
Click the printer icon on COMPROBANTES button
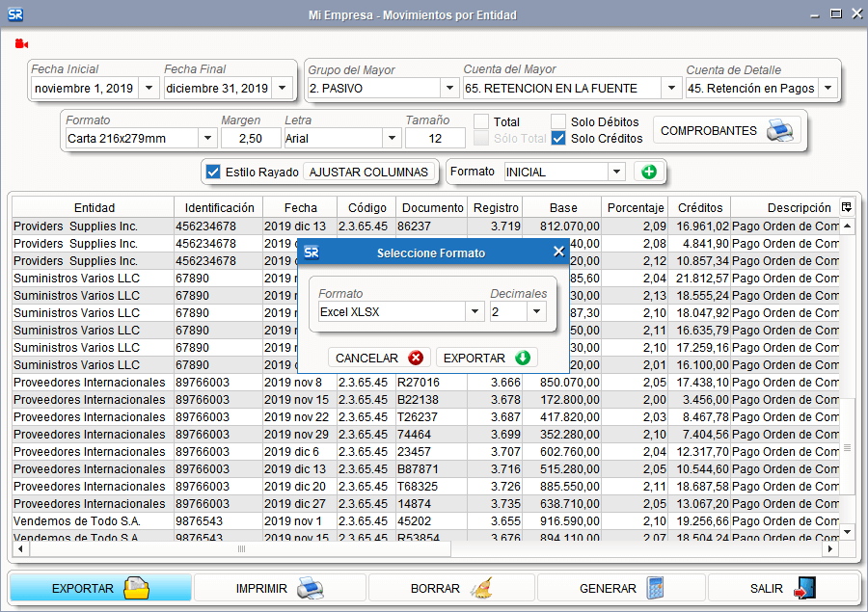pos(779,130)
